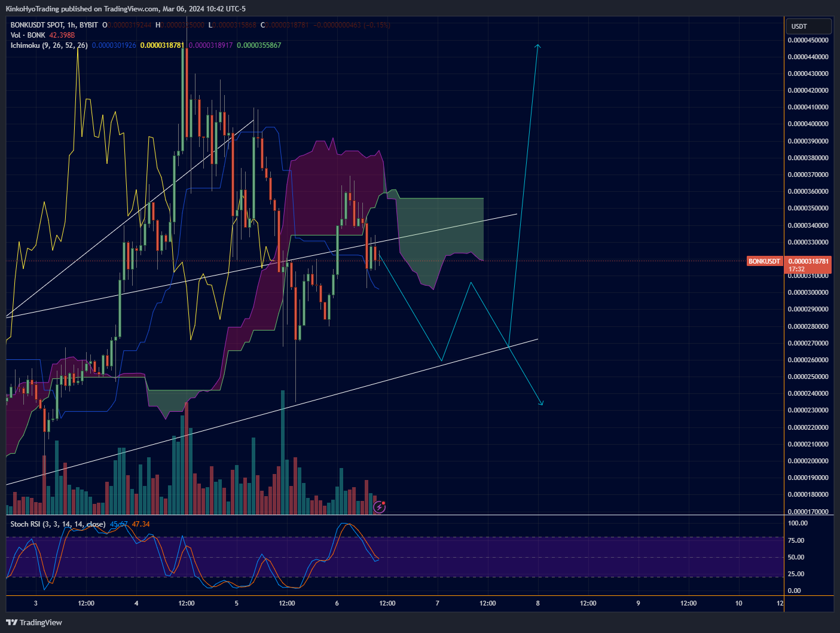Click the date label 8 on time axis

[x=537, y=603]
